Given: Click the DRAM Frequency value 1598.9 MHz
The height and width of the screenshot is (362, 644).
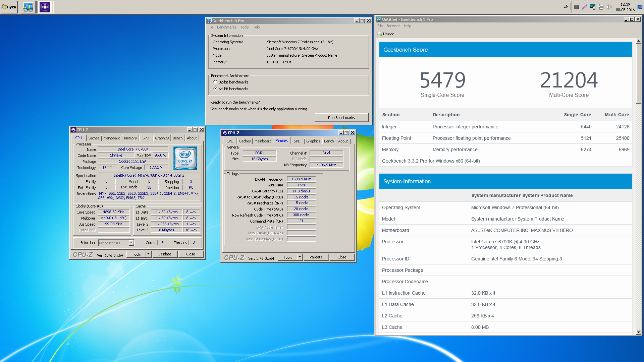Looking at the screenshot, I should pyautogui.click(x=301, y=179).
